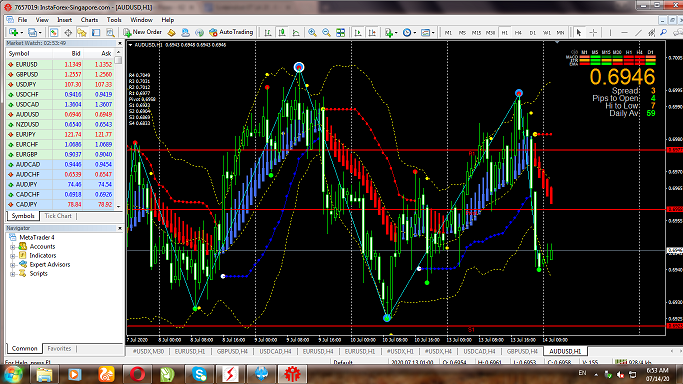683x384 pixels.
Task: Select the Crosshair tool
Action: 593,32
